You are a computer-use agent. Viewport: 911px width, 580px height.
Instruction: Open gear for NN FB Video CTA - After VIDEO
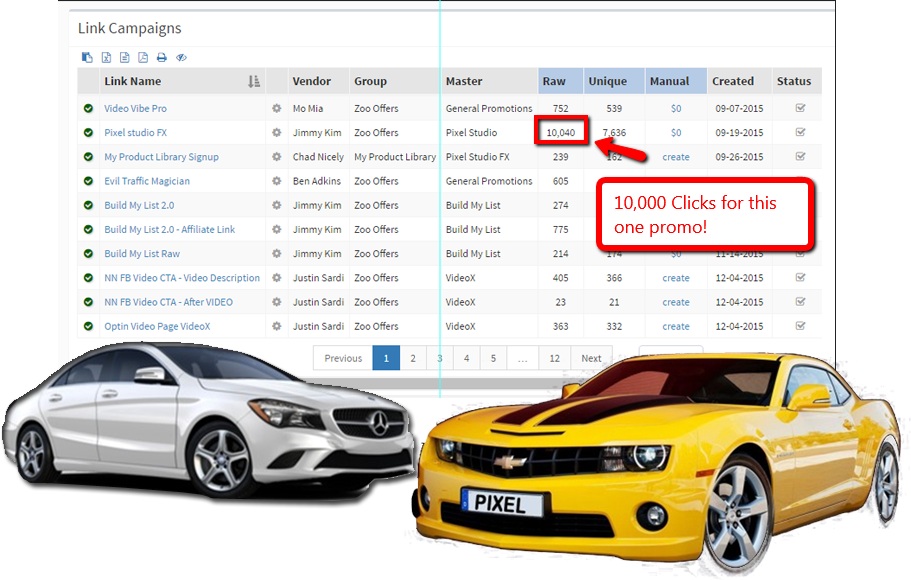coord(277,302)
